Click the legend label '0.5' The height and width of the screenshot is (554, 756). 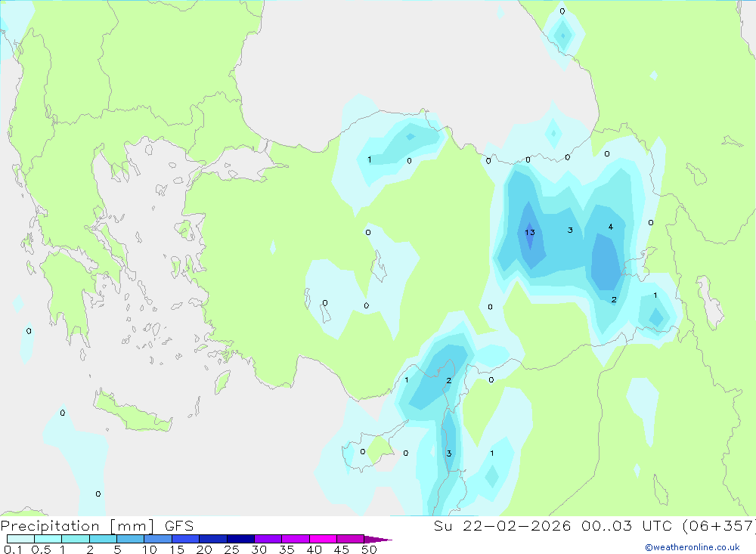41,549
